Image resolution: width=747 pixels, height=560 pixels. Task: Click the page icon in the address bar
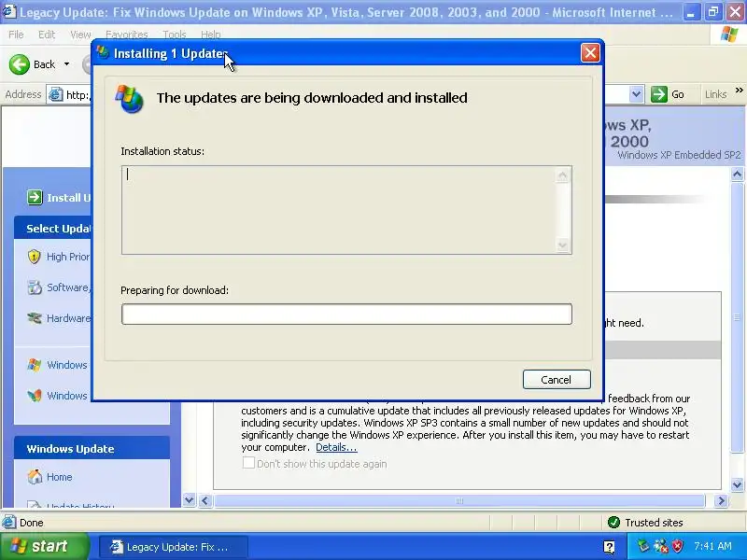pyautogui.click(x=56, y=95)
